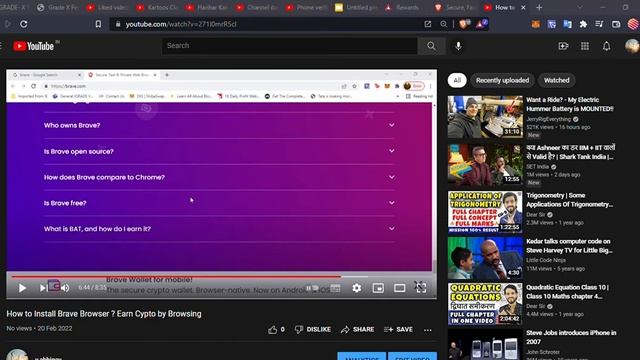Viewport: 640px width, 360px height.
Task: Select the Watched filter chip
Action: pos(557,80)
